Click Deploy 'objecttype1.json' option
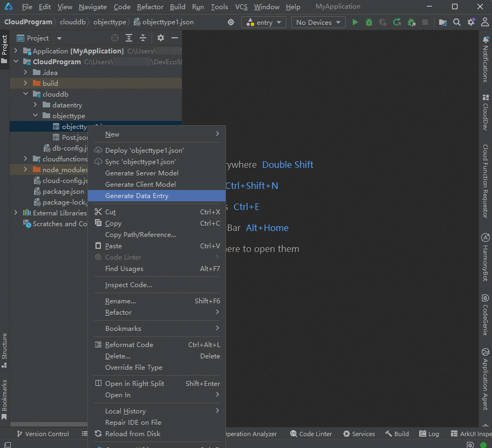 [144, 151]
